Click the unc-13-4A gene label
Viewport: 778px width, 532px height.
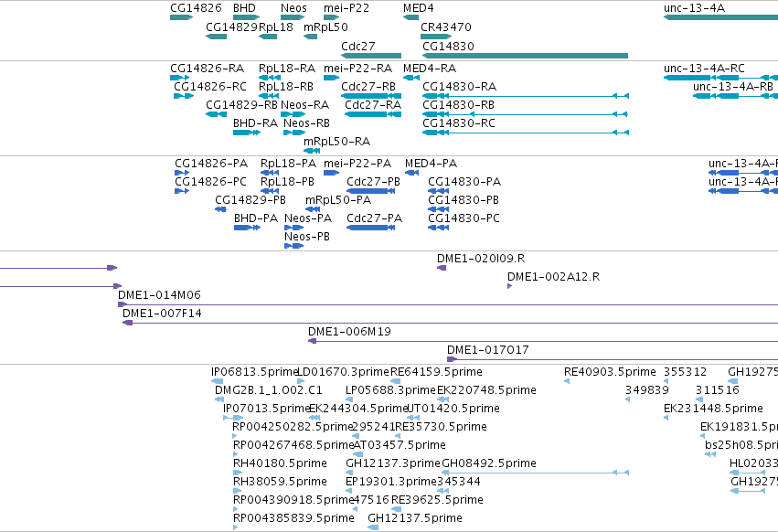coord(694,8)
